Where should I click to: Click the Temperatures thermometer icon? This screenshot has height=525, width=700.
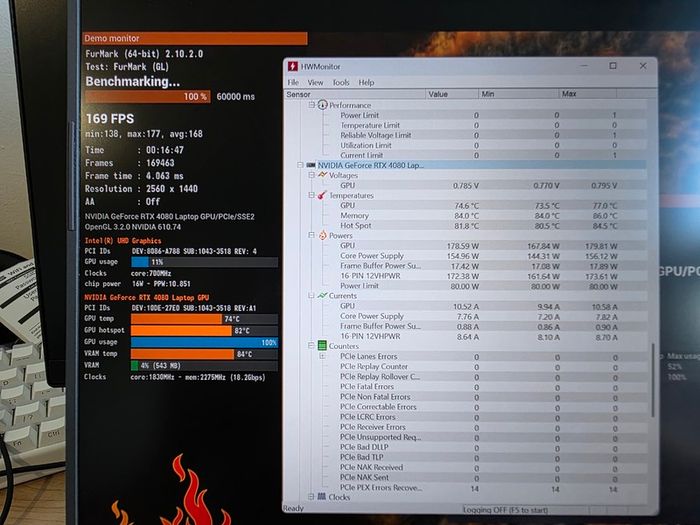322,195
